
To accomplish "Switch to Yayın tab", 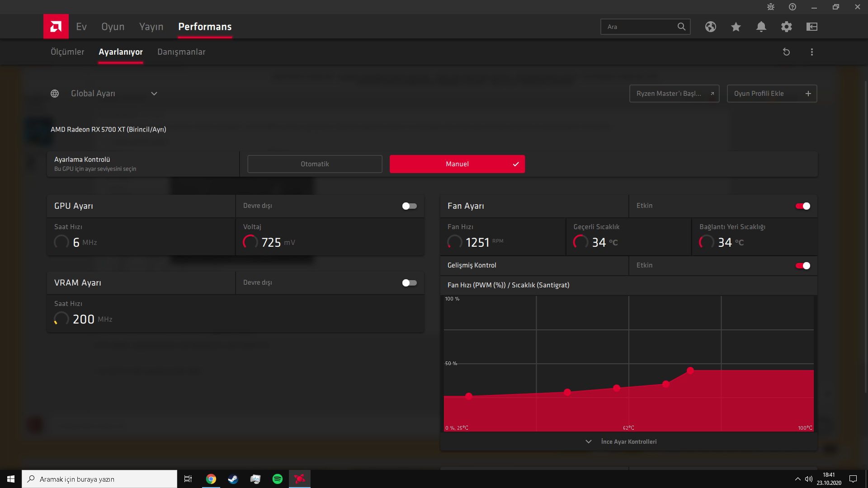I will [x=151, y=27].
